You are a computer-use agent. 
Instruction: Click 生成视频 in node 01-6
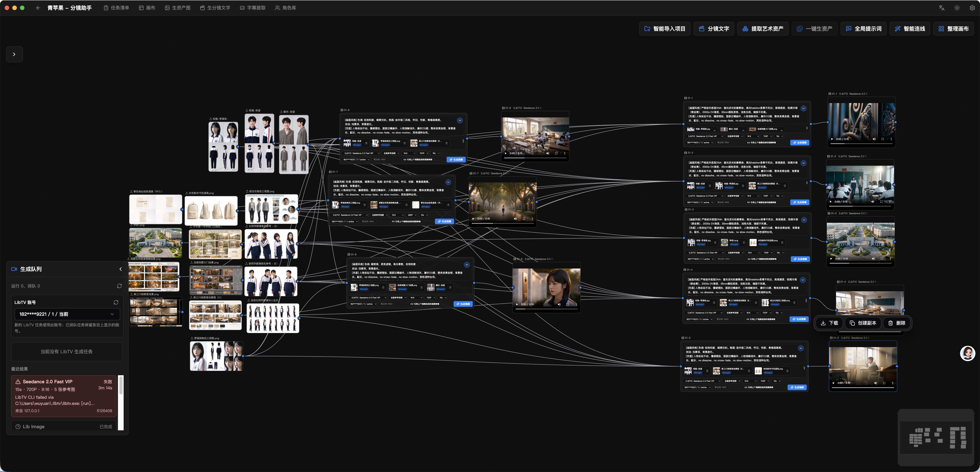coord(456,160)
